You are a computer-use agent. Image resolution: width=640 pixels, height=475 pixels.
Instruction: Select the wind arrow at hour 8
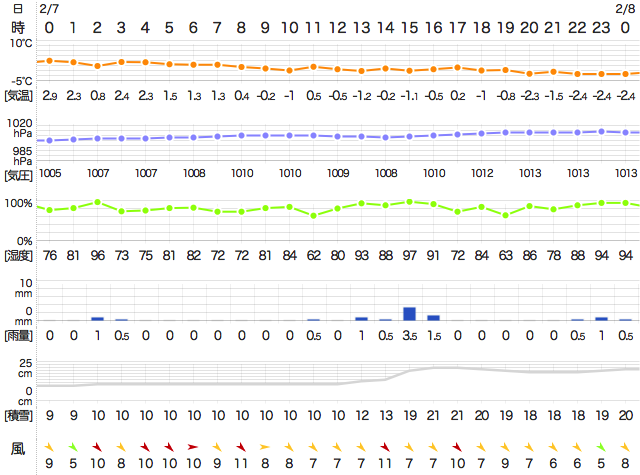click(241, 446)
